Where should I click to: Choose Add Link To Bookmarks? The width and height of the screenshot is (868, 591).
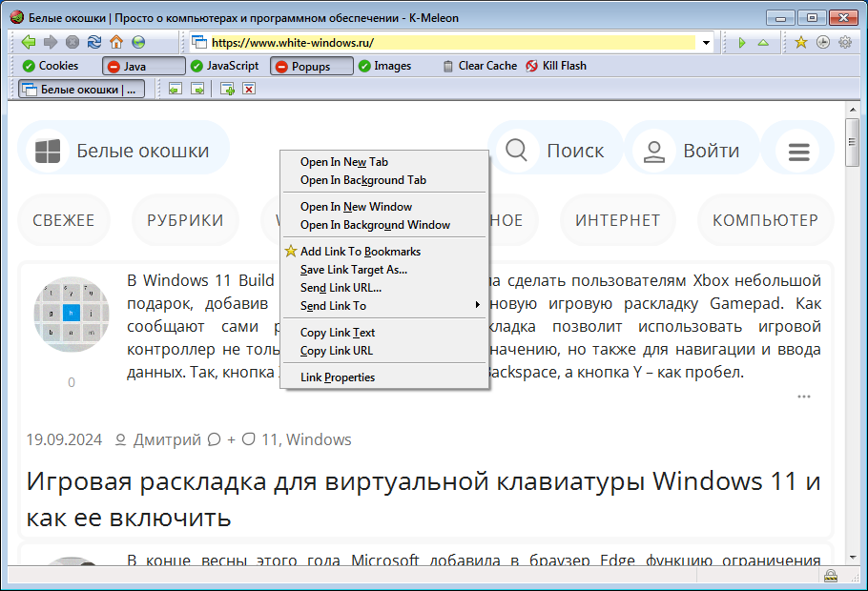tap(384, 252)
